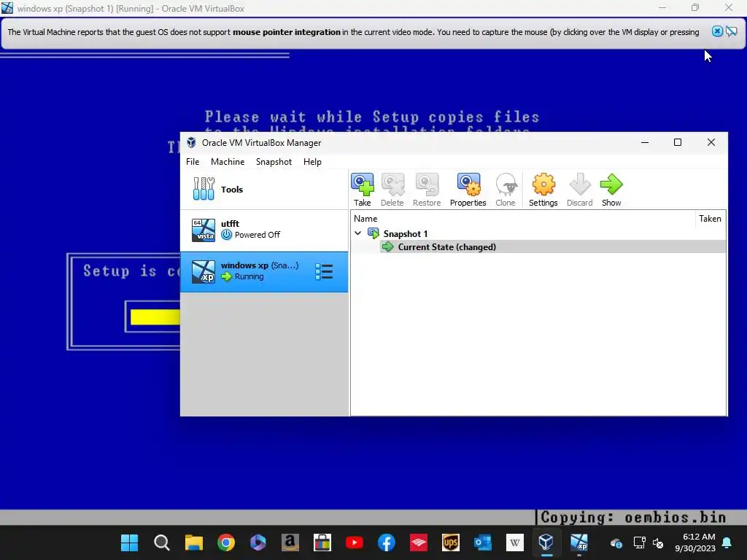Screen dimensions: 747x560
Task: Open the Wikipedia taskbar icon
Action: click(514, 542)
